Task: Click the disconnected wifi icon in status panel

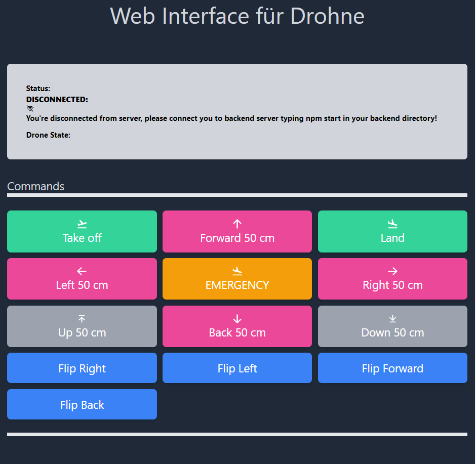Action: coord(30,108)
